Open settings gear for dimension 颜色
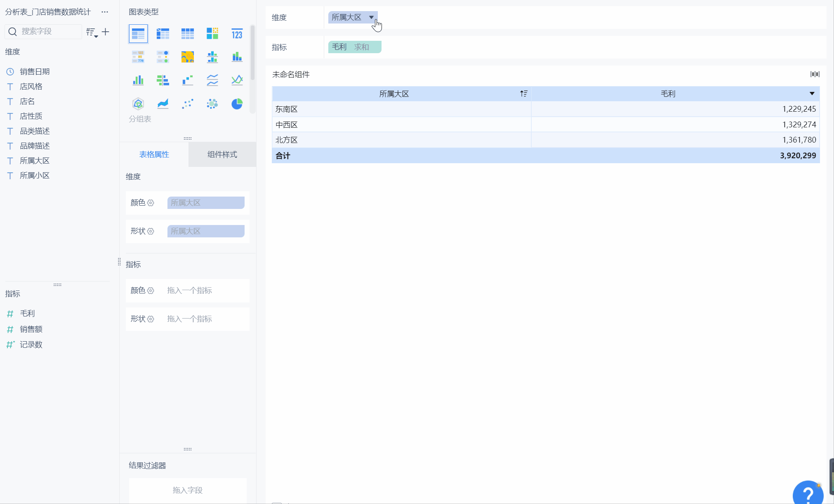 click(x=151, y=203)
